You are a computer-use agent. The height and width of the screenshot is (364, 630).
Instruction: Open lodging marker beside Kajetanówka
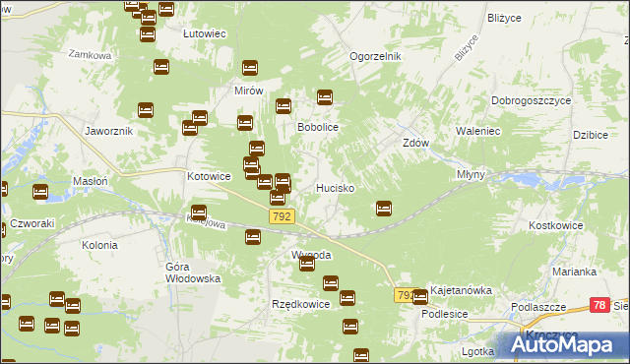pyautogui.click(x=420, y=297)
